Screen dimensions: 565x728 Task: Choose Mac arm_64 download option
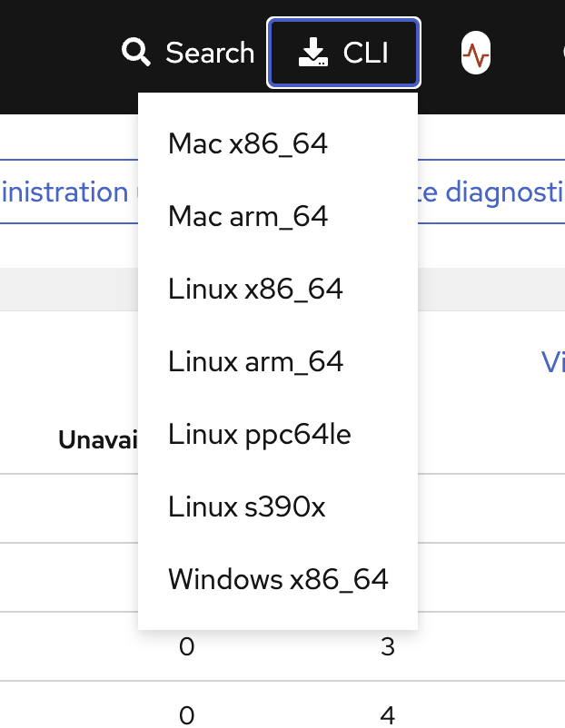click(x=248, y=216)
